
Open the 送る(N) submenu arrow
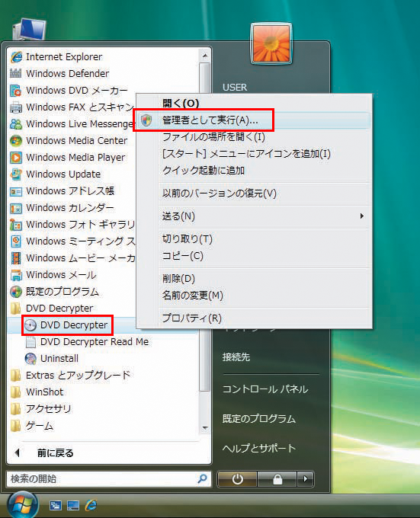[362, 216]
